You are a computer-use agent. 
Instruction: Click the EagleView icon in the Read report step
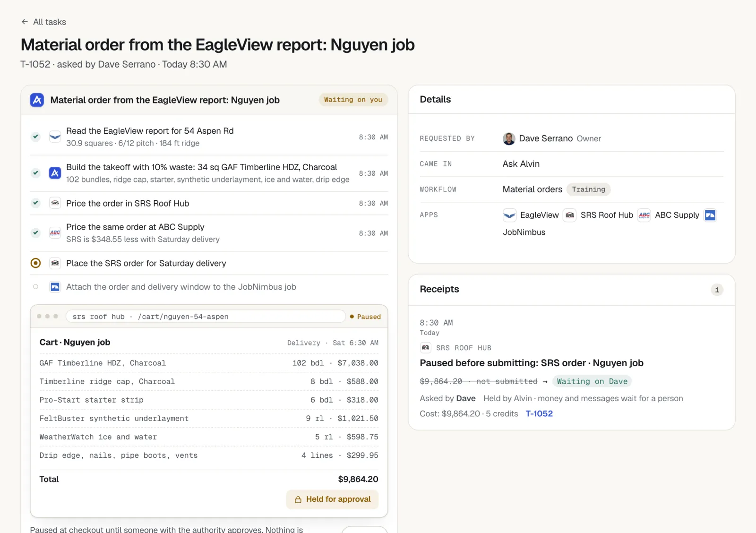click(x=55, y=137)
